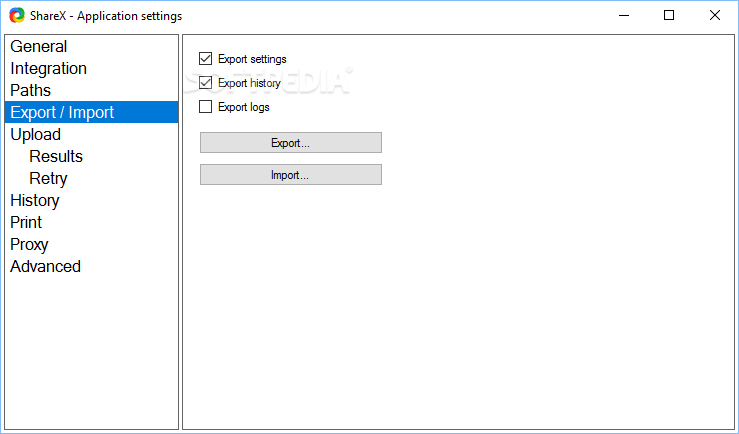739x434 pixels.
Task: Open the General settings section
Action: [39, 46]
